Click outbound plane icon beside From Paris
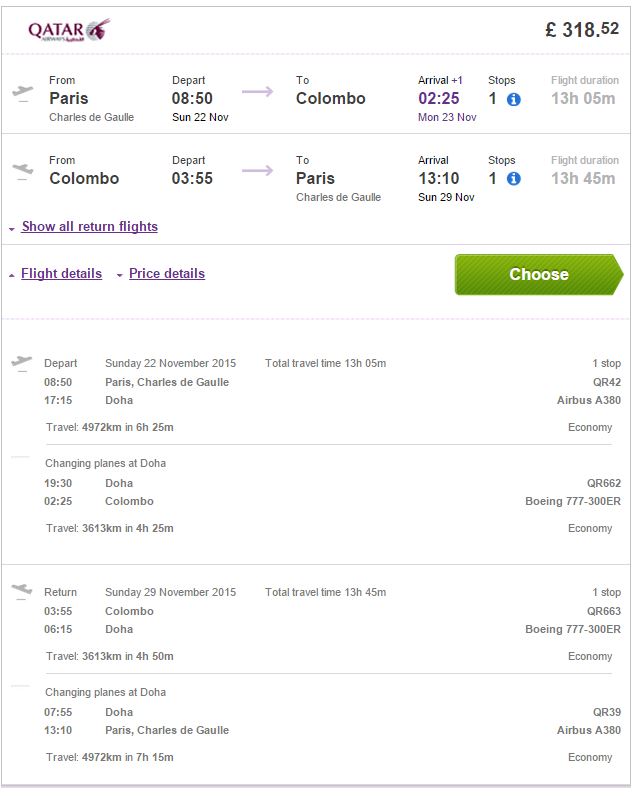Viewport: 642px width, 798px height. click(x=22, y=93)
